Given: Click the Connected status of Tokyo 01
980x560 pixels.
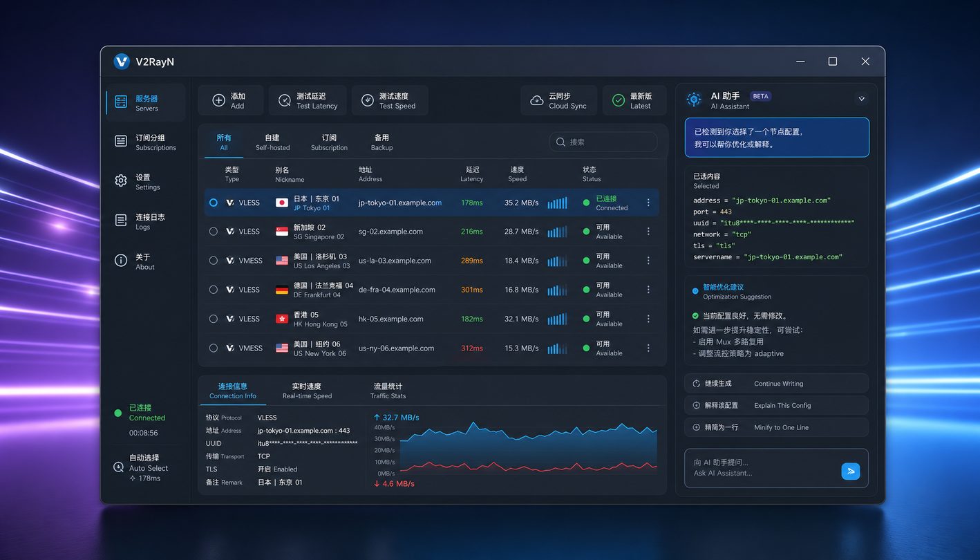Looking at the screenshot, I should click(606, 203).
